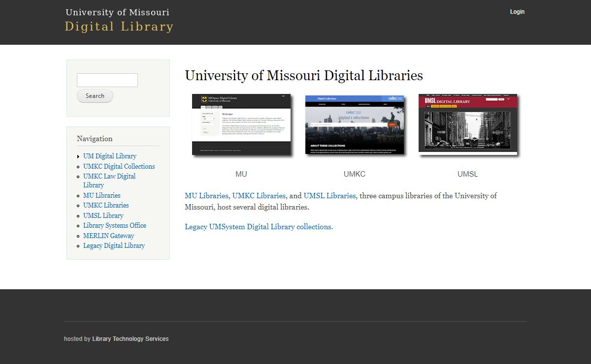Click the MU caption below thumbnail
The height and width of the screenshot is (364, 591).
[241, 174]
